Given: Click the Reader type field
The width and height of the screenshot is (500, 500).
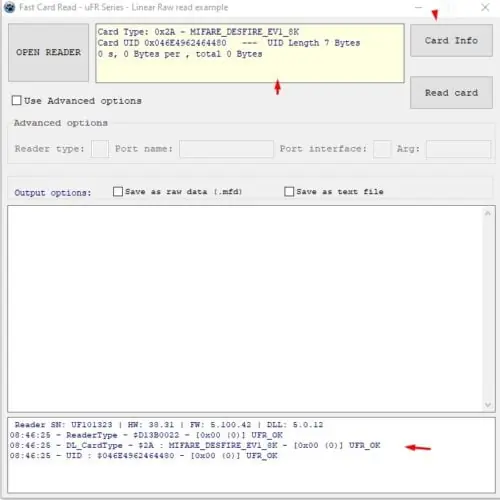Looking at the screenshot, I should coord(100,149).
